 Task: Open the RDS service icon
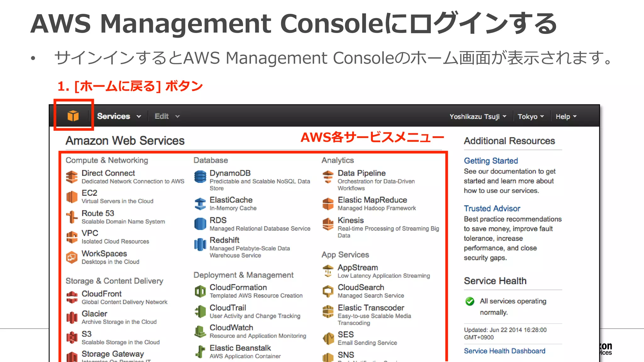pos(200,224)
